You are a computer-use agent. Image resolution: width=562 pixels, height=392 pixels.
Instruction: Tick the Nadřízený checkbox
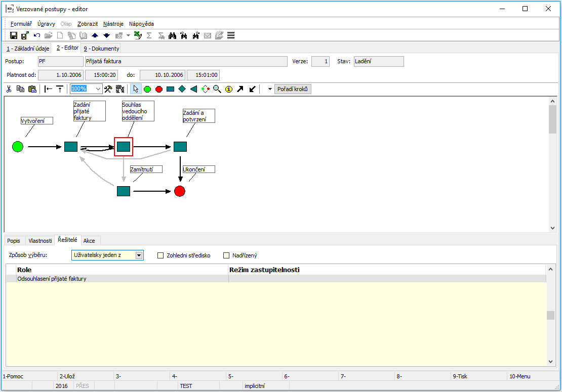coord(226,255)
